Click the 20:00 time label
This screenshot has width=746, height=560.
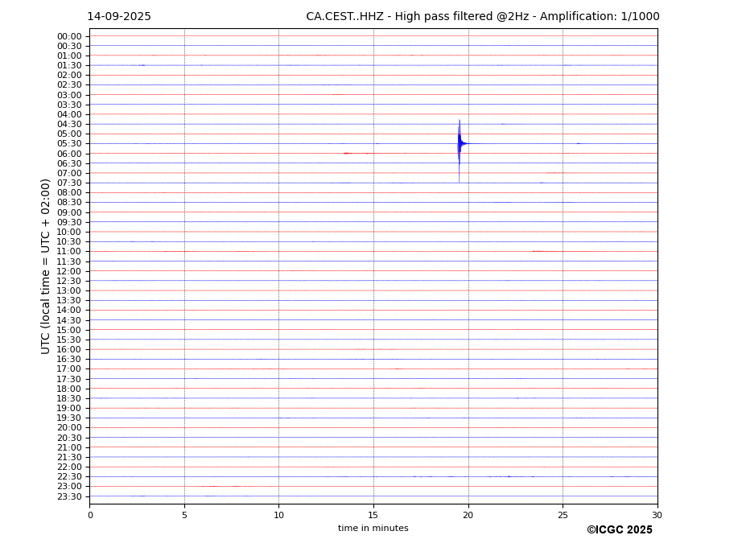pyautogui.click(x=69, y=428)
